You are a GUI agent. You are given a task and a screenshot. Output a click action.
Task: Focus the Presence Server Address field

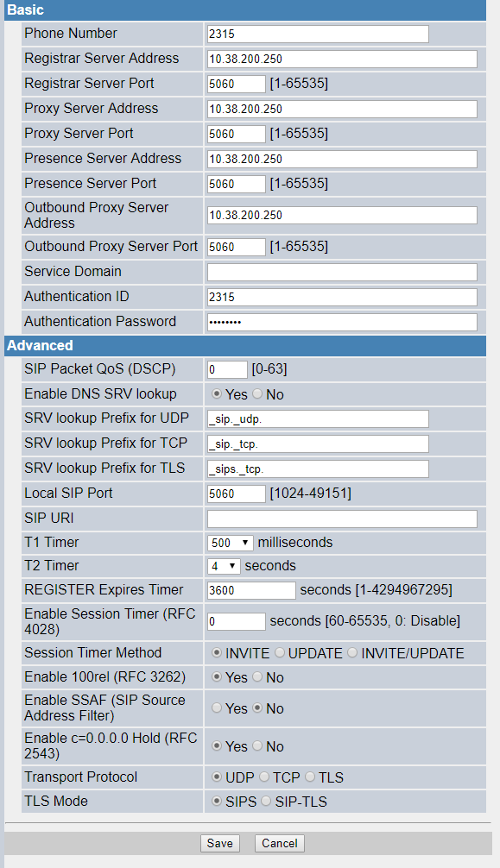point(342,159)
